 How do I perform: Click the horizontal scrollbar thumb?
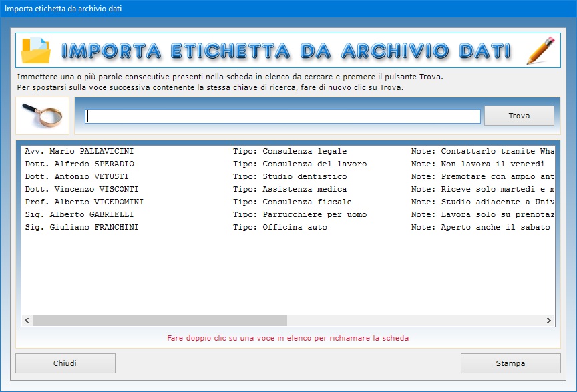(160, 321)
